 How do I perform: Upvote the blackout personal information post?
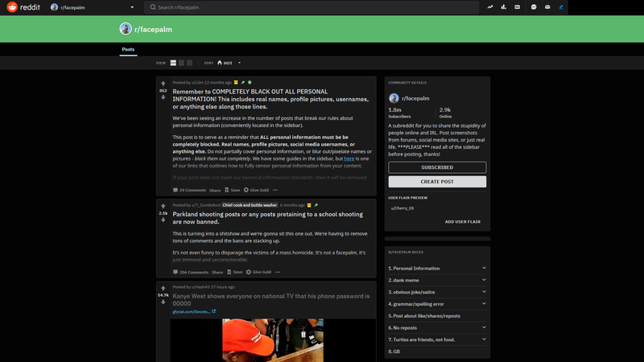163,84
